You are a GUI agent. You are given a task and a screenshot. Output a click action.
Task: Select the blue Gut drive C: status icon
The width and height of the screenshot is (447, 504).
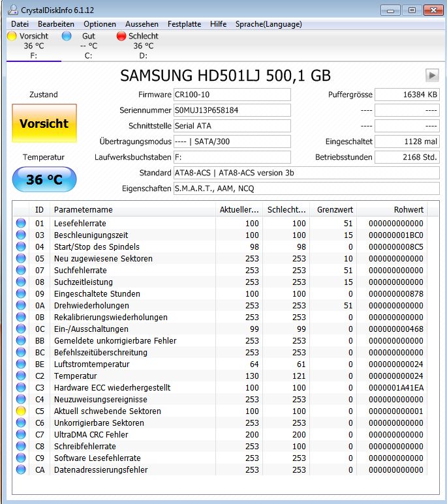tap(67, 36)
